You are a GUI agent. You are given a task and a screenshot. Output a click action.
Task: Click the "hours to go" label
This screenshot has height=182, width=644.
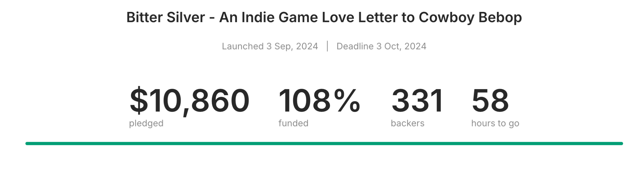click(x=495, y=123)
